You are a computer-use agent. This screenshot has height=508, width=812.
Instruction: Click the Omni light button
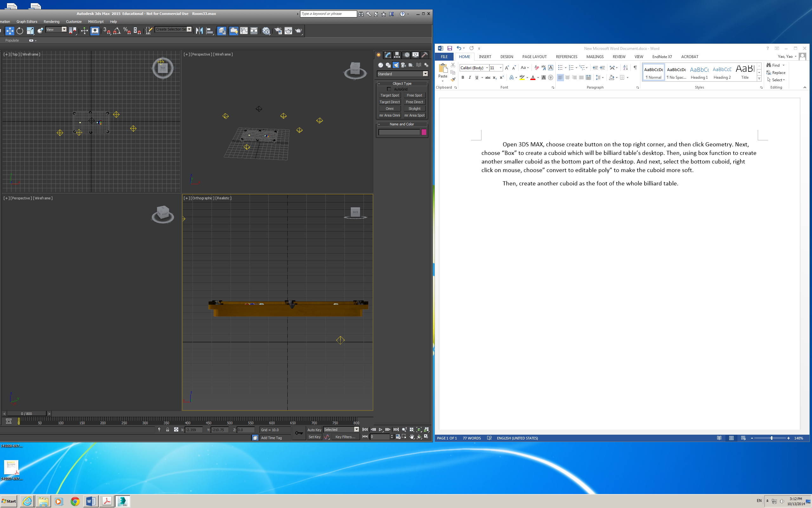pos(390,109)
